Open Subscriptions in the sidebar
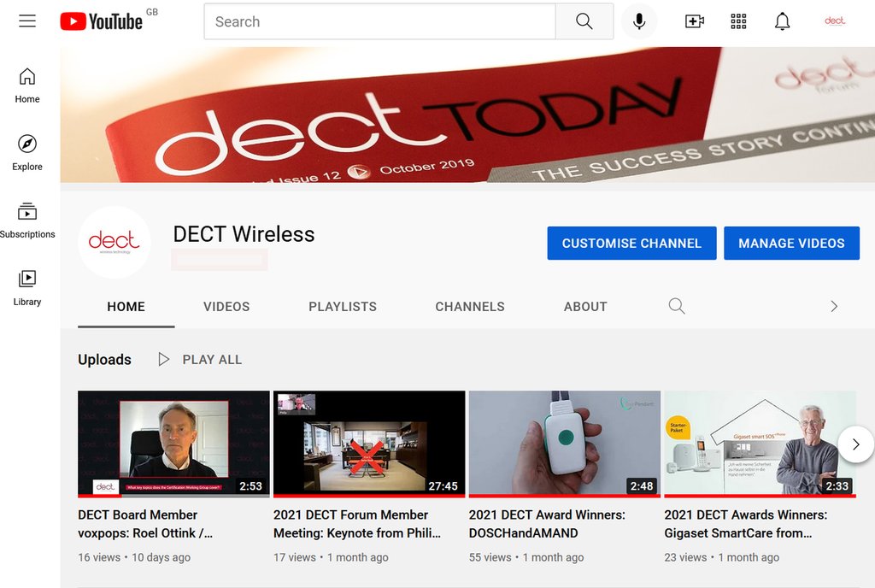 (x=27, y=220)
